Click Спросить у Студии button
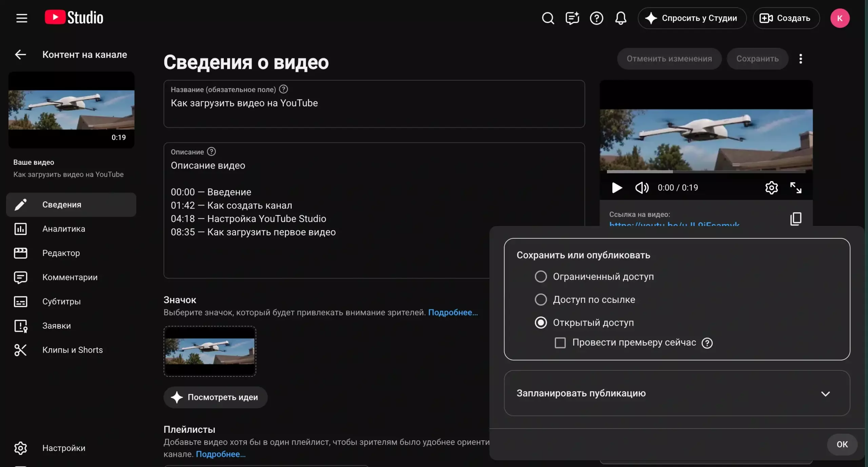868x467 pixels. [x=692, y=18]
